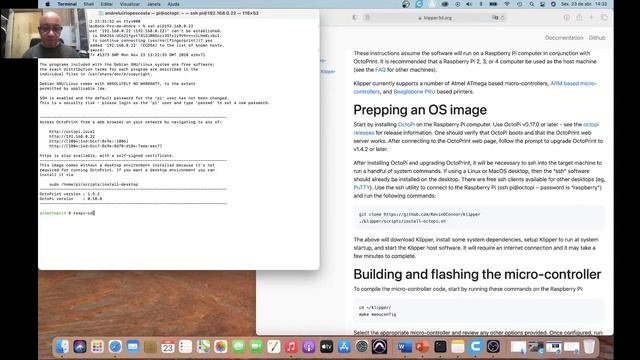
Task: Open Finder from the Dock
Action: 62,347
